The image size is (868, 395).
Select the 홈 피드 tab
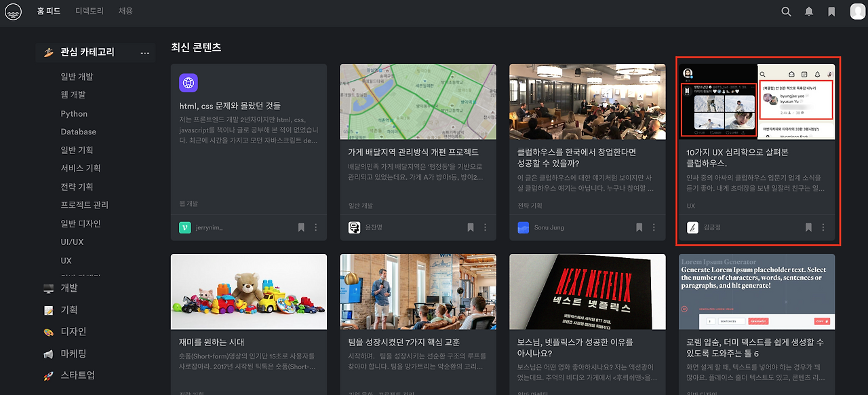pos(49,12)
